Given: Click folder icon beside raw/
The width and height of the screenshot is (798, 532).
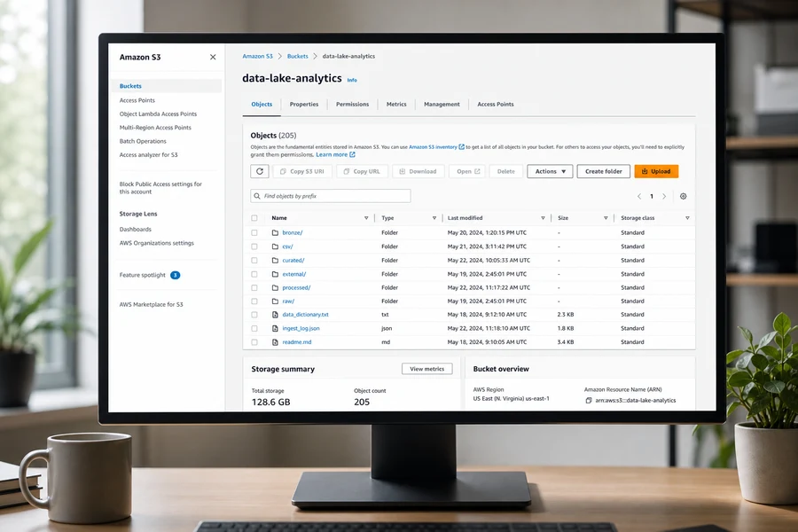Looking at the screenshot, I should 275,301.
